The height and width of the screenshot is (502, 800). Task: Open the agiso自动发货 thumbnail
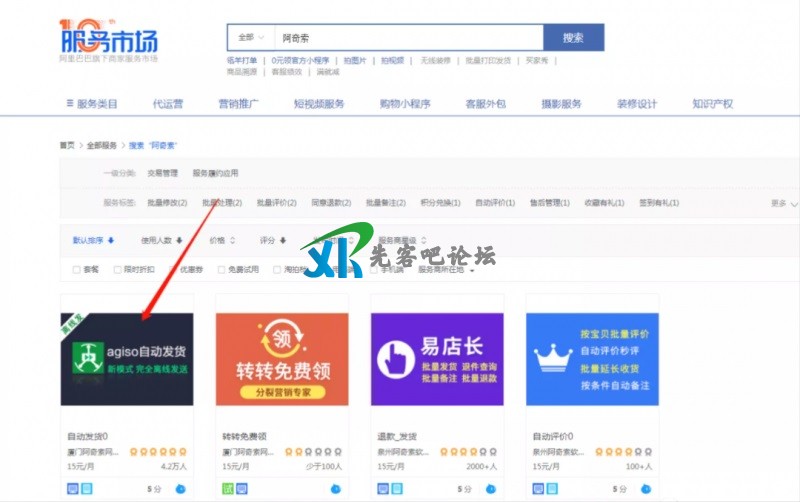(x=127, y=360)
